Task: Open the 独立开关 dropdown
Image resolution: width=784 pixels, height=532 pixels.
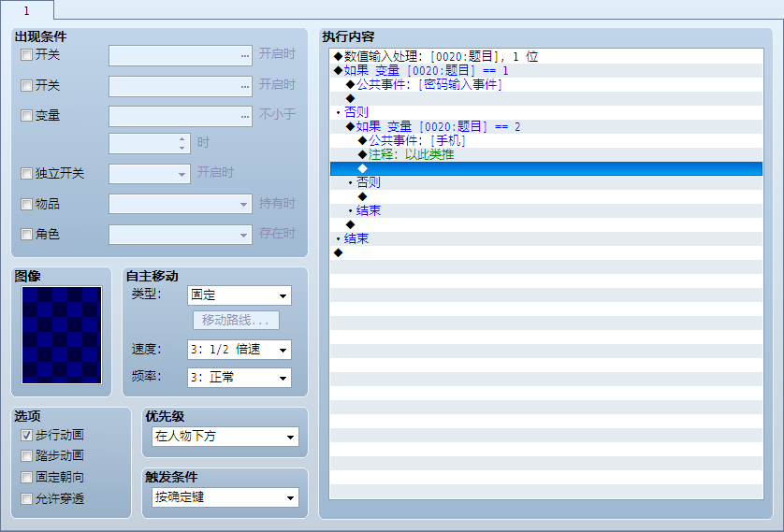Action: point(150,174)
